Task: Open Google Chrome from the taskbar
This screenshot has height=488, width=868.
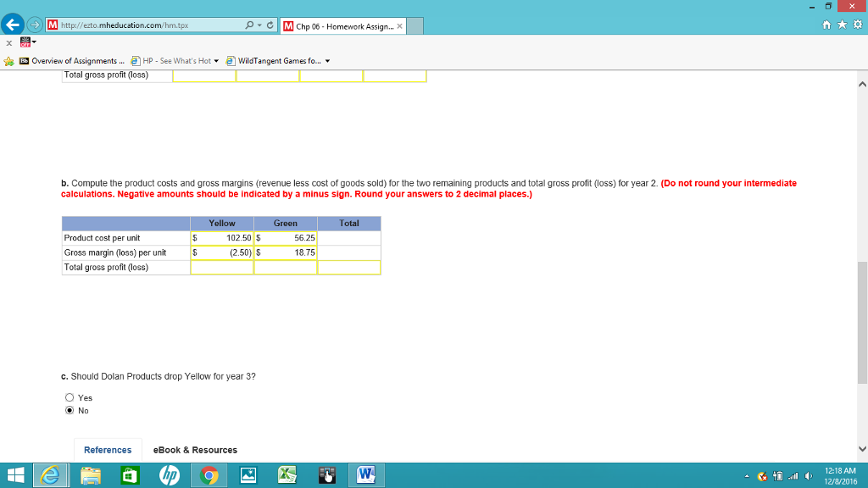Action: click(209, 475)
